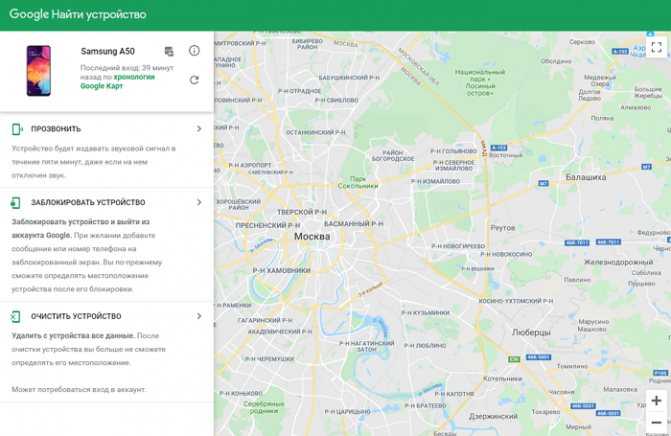The height and width of the screenshot is (436, 671).
Task: Click the Р-Н ГОЛЬЯНОВО map label
Action: click(453, 151)
